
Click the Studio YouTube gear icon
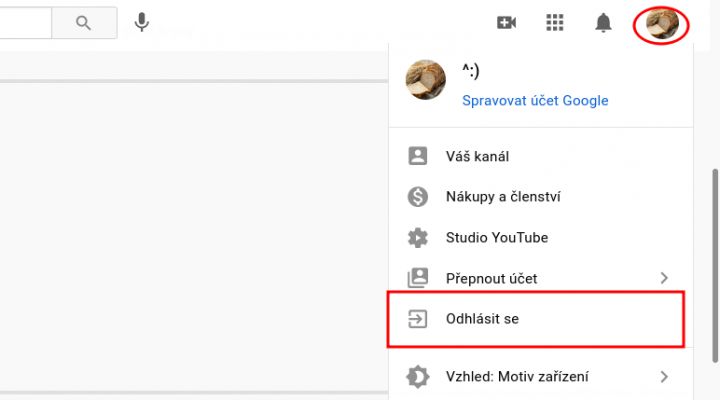click(x=417, y=237)
